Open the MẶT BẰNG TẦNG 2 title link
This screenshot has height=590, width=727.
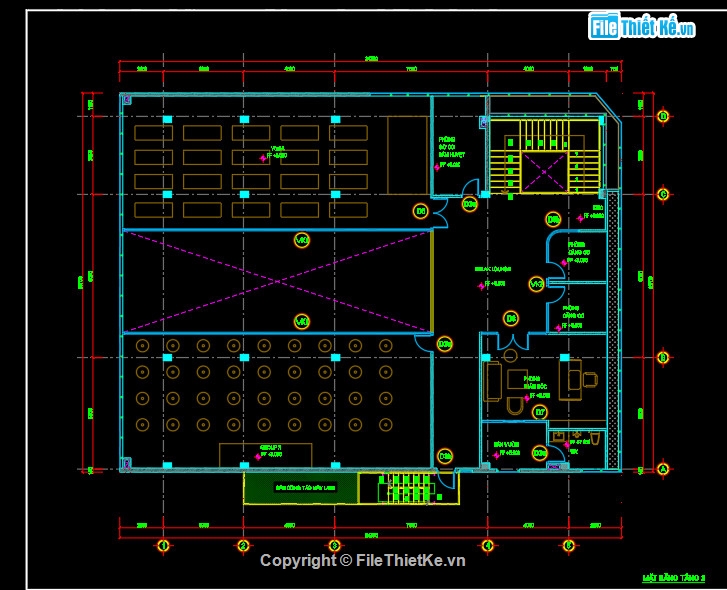673,577
